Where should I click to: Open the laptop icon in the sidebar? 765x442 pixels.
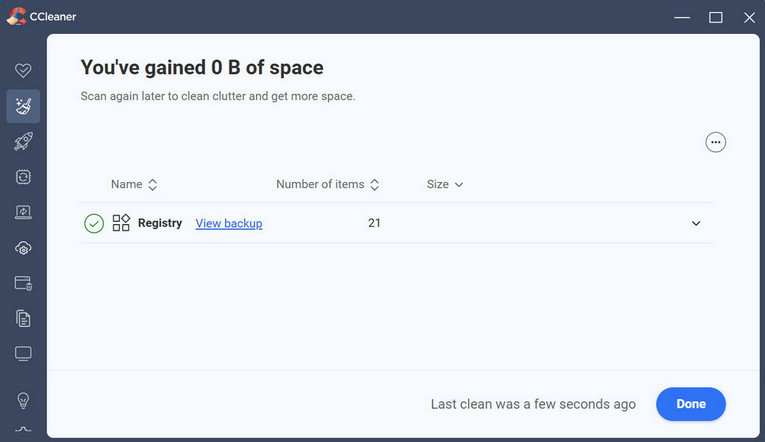pyautogui.click(x=23, y=212)
